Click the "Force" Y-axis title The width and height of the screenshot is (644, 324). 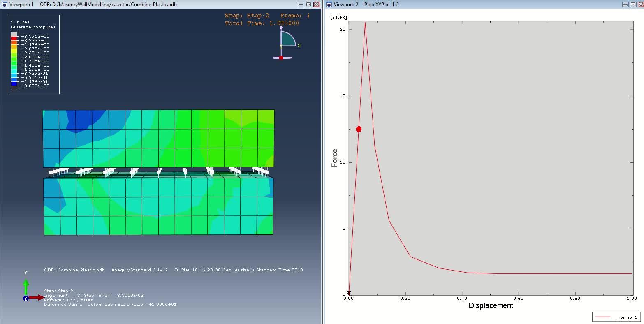coord(335,158)
